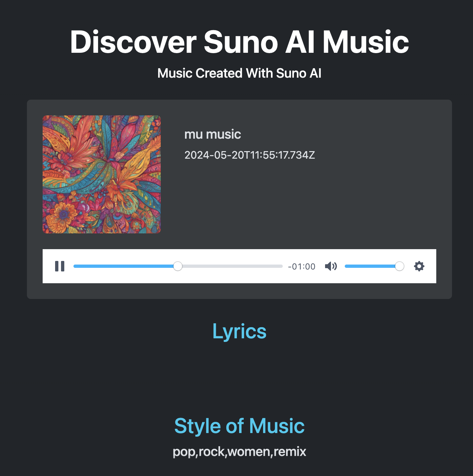Click the blue "Lyrics" heading

[x=239, y=331]
